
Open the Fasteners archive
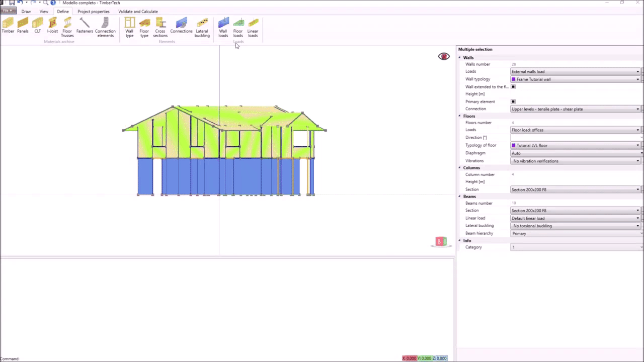85,26
